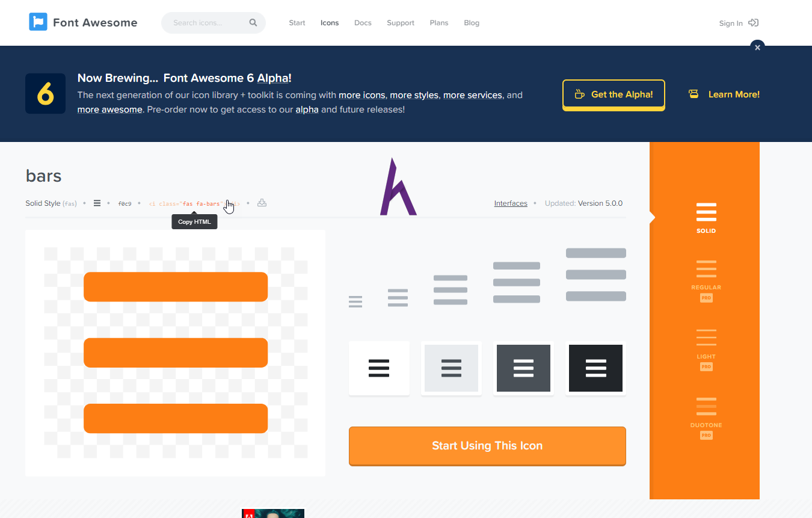Open the Start menu item
This screenshot has width=812, height=518.
297,23
